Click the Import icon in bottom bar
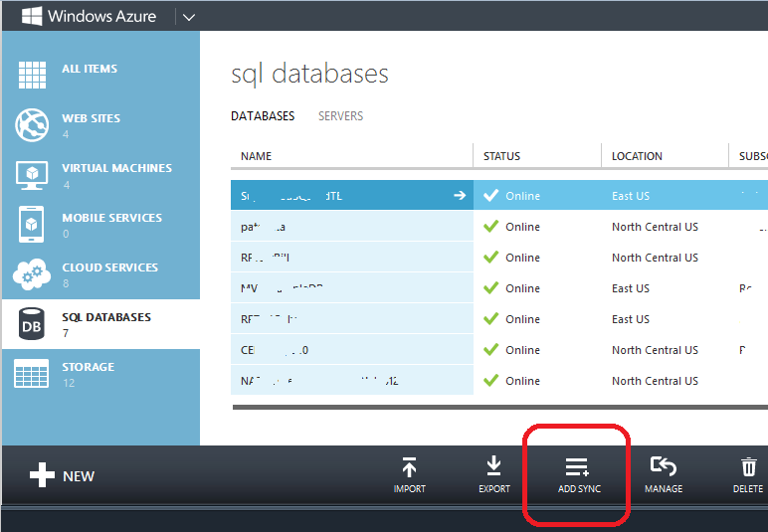 [409, 467]
